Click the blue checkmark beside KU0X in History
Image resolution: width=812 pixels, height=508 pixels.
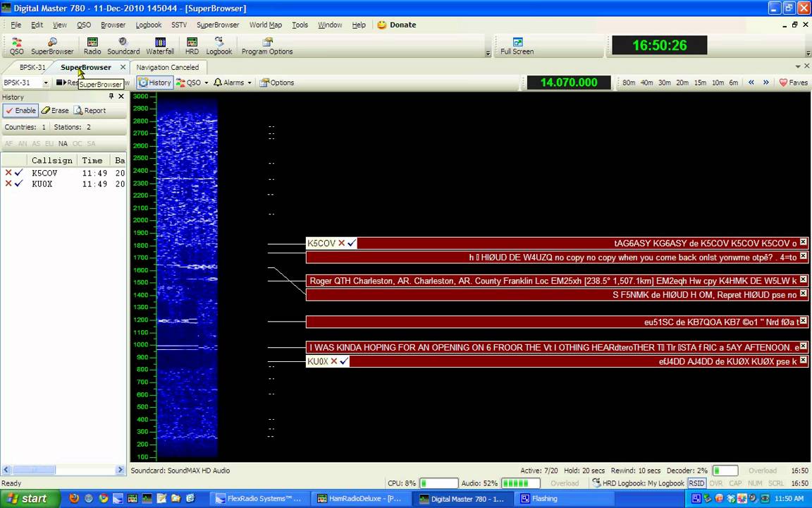click(18, 183)
